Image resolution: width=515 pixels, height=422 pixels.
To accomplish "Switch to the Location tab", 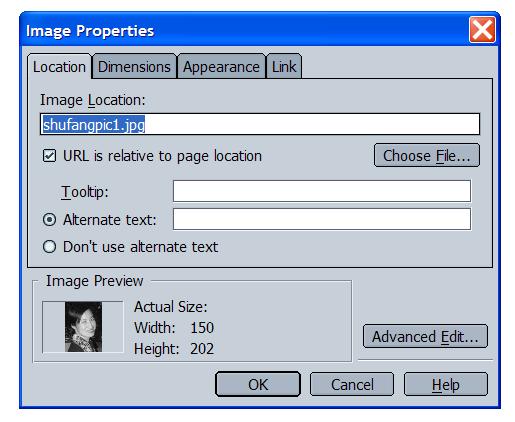I will (59, 67).
